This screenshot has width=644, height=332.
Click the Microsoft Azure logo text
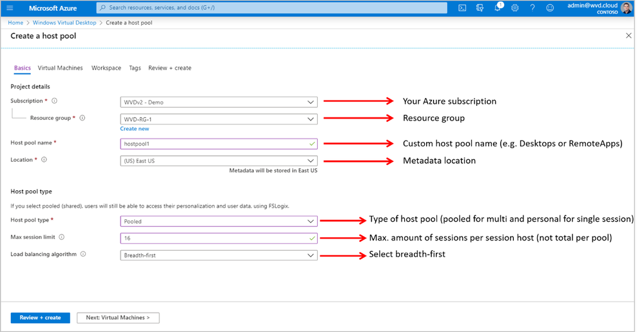pyautogui.click(x=53, y=8)
